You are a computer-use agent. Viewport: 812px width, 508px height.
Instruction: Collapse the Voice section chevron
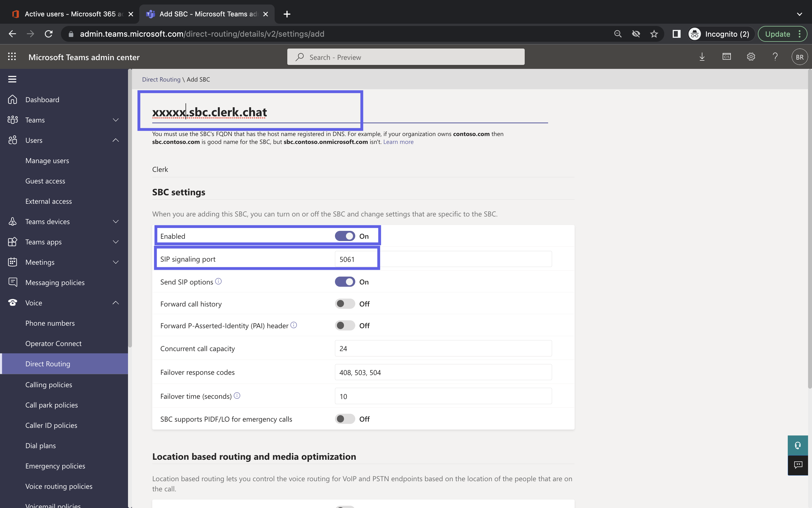[x=116, y=303]
